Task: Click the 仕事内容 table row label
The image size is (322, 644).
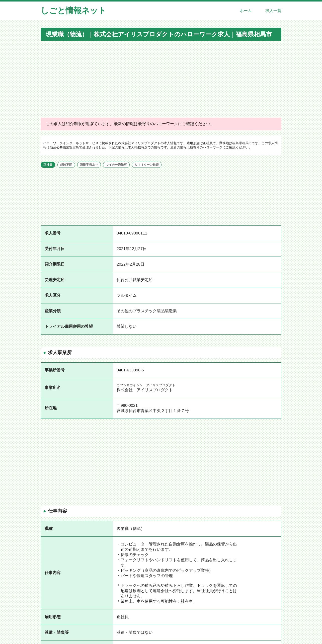Action: tap(53, 573)
